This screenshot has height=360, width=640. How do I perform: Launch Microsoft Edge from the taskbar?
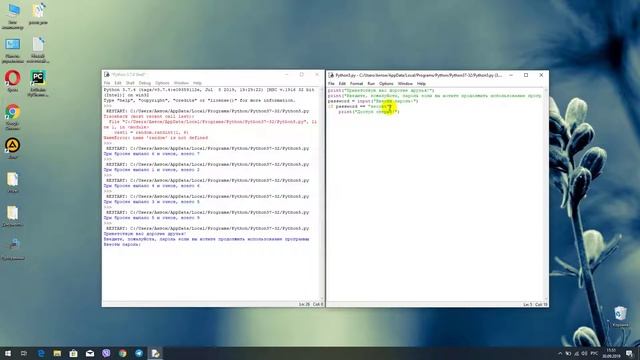tap(41, 353)
